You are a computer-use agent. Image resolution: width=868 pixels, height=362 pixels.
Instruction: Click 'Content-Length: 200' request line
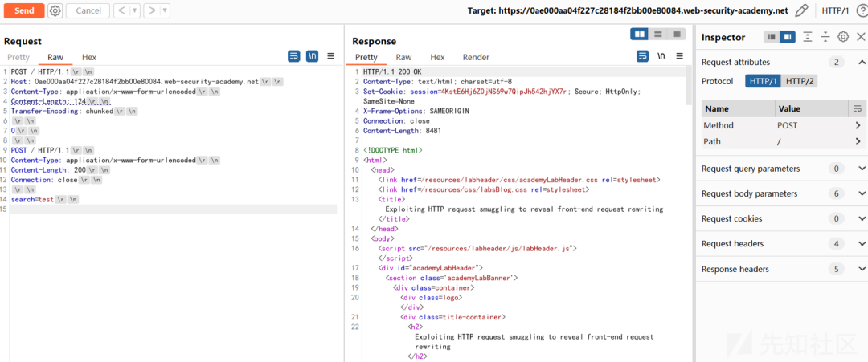tap(48, 169)
